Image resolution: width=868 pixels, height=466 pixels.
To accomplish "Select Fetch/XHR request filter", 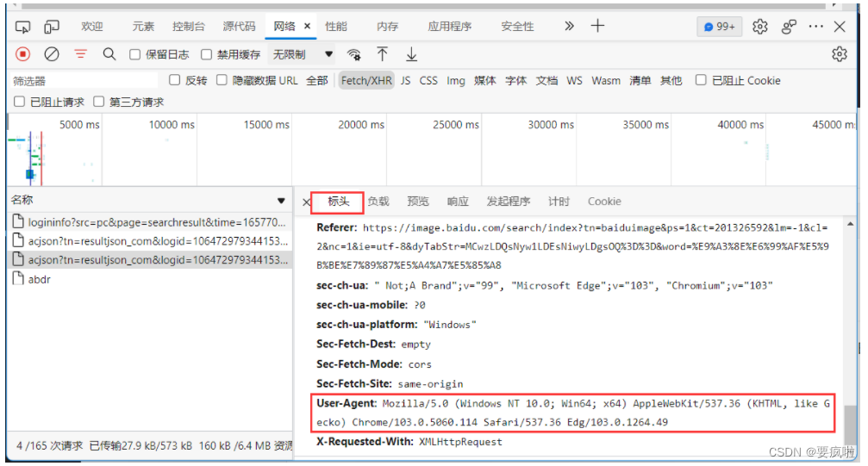I will click(x=366, y=80).
